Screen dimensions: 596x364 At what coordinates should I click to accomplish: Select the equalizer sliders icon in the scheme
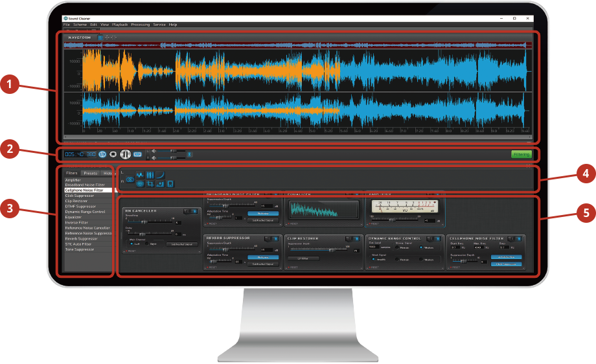click(x=150, y=175)
